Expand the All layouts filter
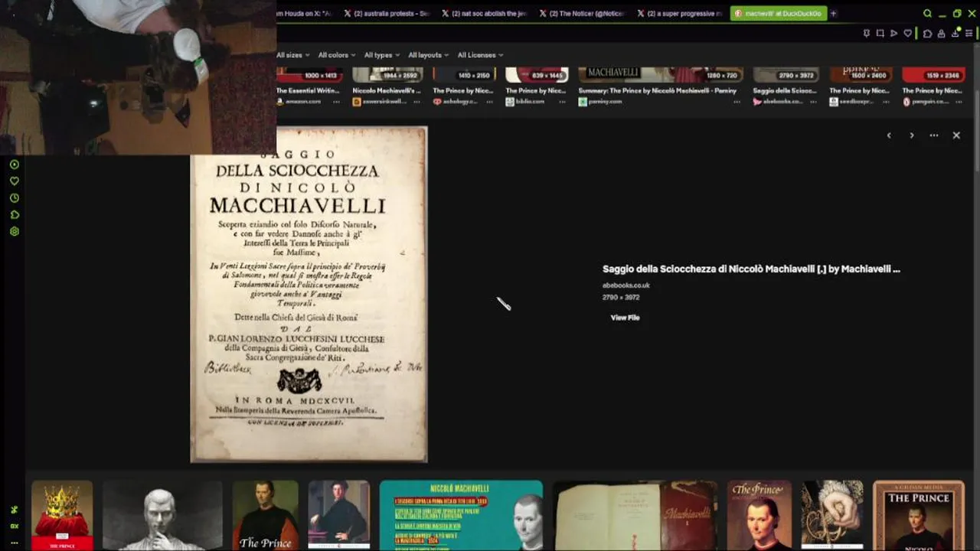 point(428,55)
